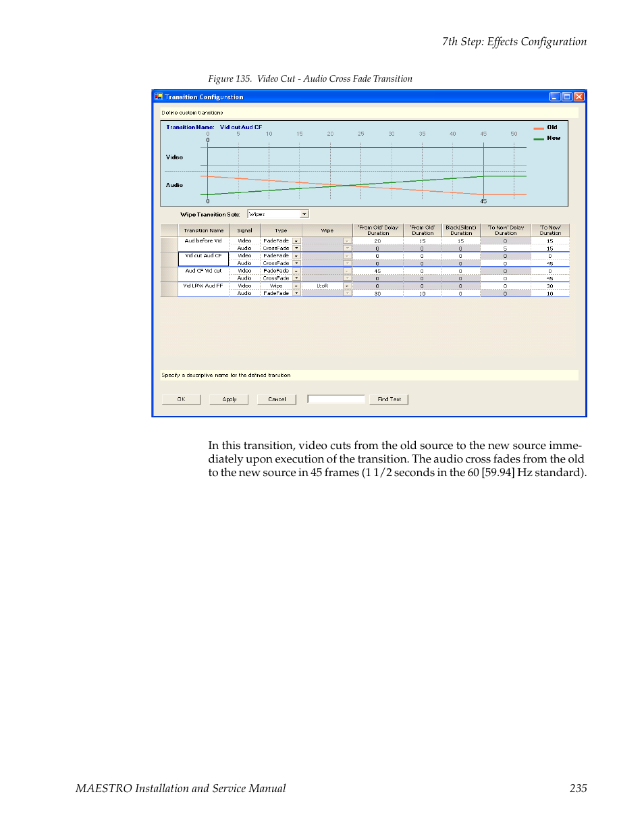The image size is (644, 834).
Task: Close the Transition Configuration window
Action: tap(579, 97)
